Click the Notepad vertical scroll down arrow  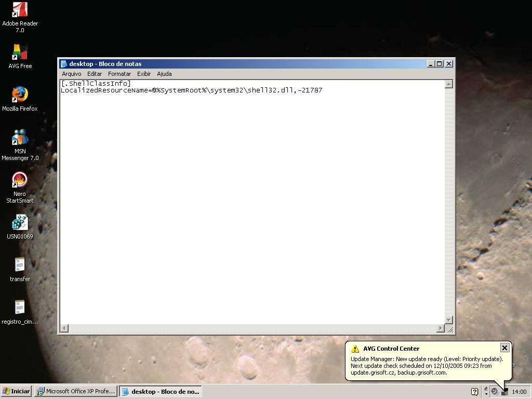click(x=448, y=320)
